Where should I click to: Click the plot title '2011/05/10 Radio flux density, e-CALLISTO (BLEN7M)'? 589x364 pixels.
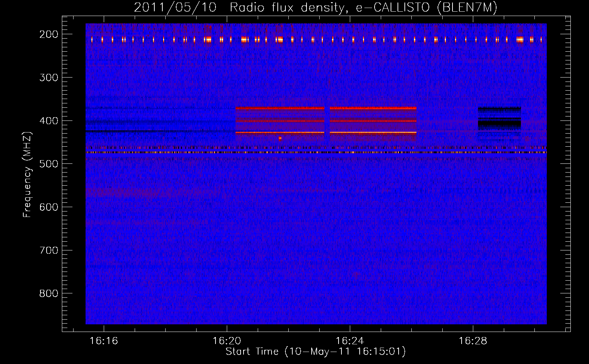[x=316, y=7]
